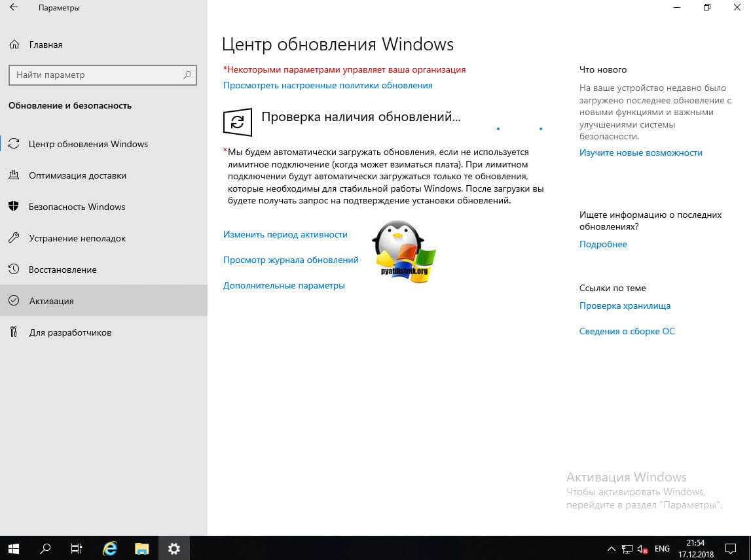Click the back arrow in the Settings window
Viewport: 751px width, 560px height.
click(x=14, y=8)
